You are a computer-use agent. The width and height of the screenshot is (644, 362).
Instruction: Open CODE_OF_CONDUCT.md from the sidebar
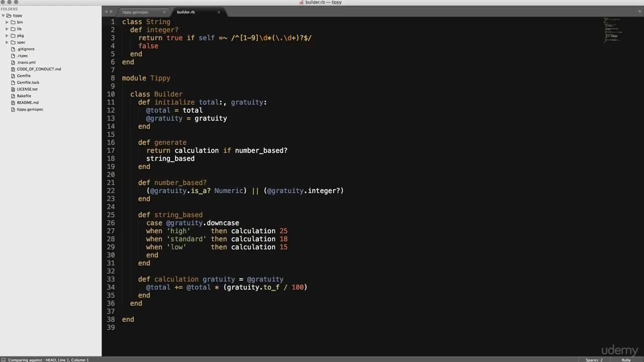(39, 69)
